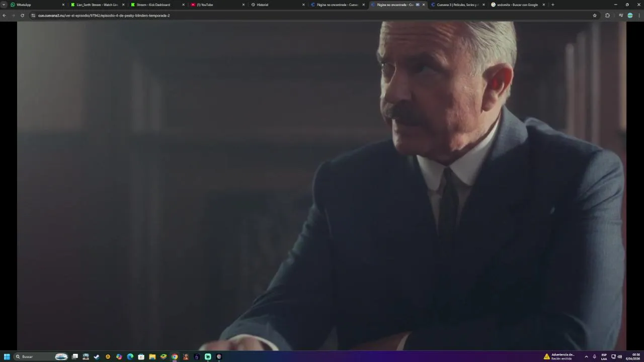
Task: Open the Chrome three-dot menu
Action: point(639,16)
